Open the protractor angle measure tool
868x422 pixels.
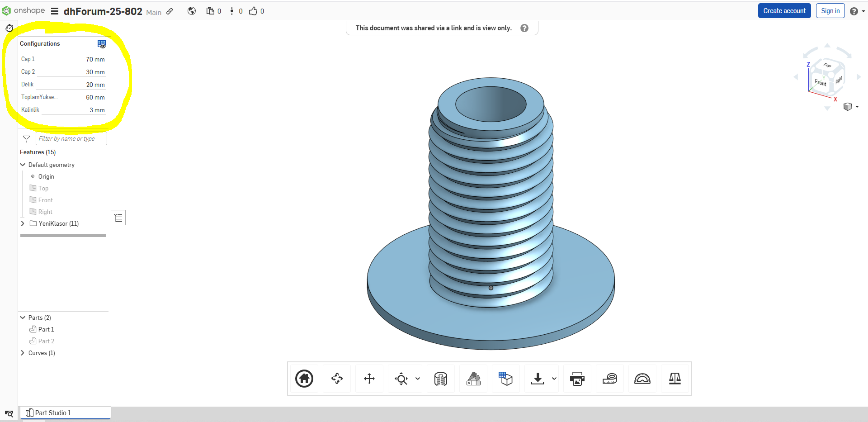[642, 379]
